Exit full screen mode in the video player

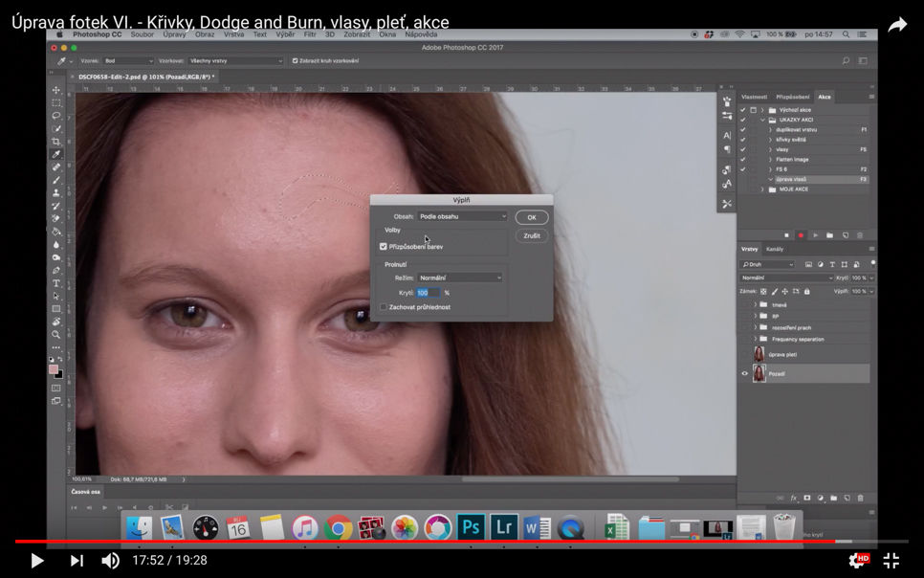(891, 561)
